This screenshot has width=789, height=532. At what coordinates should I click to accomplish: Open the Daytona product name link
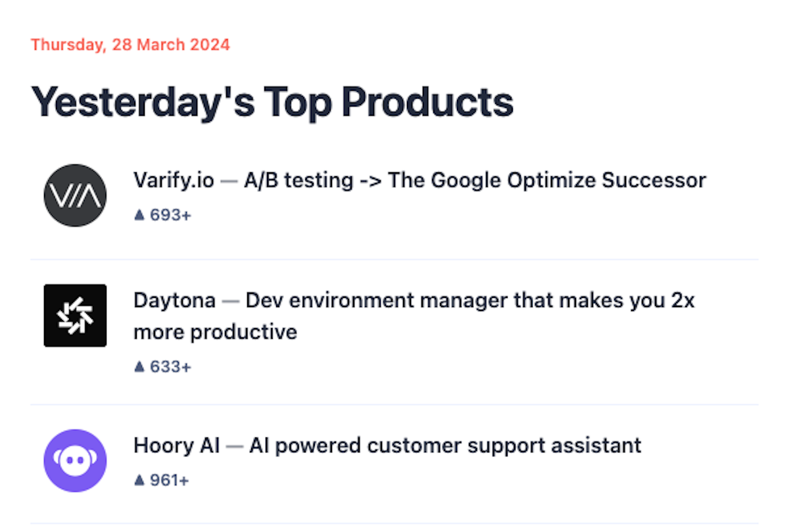[x=174, y=301]
